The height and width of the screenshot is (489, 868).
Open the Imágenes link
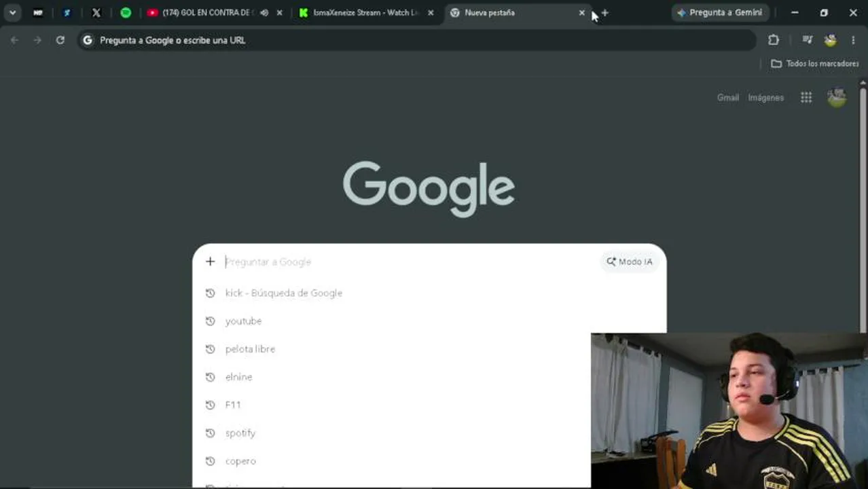pos(765,98)
